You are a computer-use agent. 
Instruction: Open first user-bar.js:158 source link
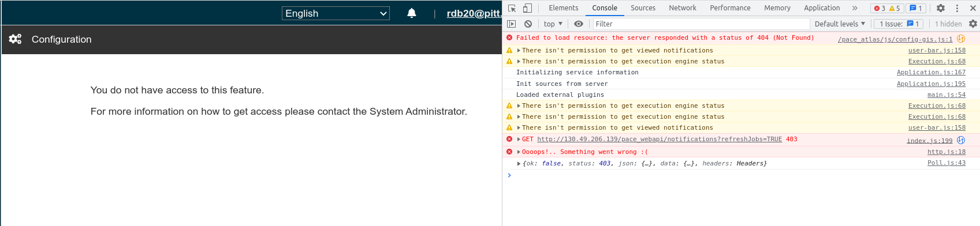937,51
